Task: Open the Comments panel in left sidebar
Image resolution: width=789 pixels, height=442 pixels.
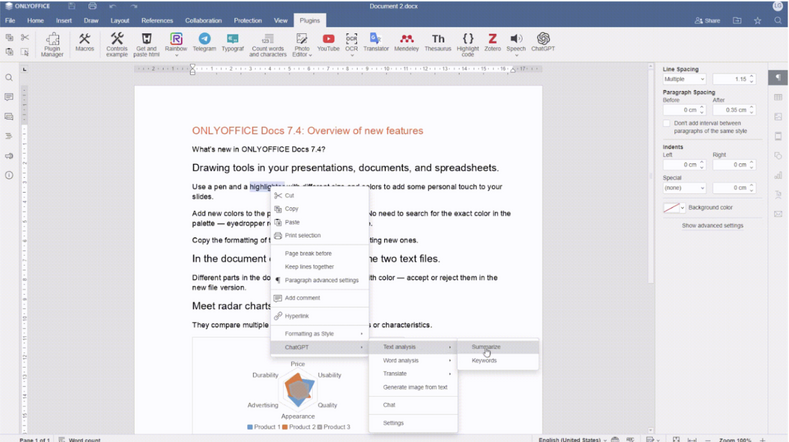Action: pyautogui.click(x=9, y=97)
